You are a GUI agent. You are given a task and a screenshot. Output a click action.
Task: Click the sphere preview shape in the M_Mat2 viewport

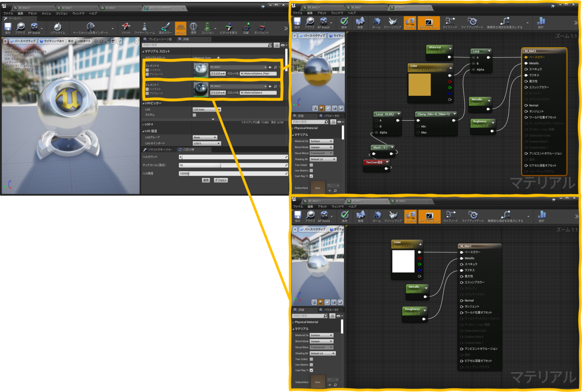tap(322, 108)
